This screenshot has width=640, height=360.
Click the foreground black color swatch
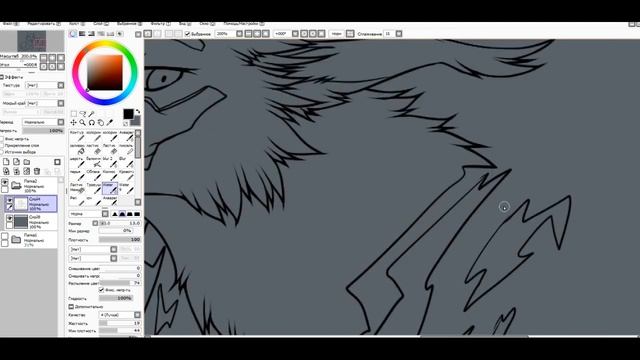(128, 114)
